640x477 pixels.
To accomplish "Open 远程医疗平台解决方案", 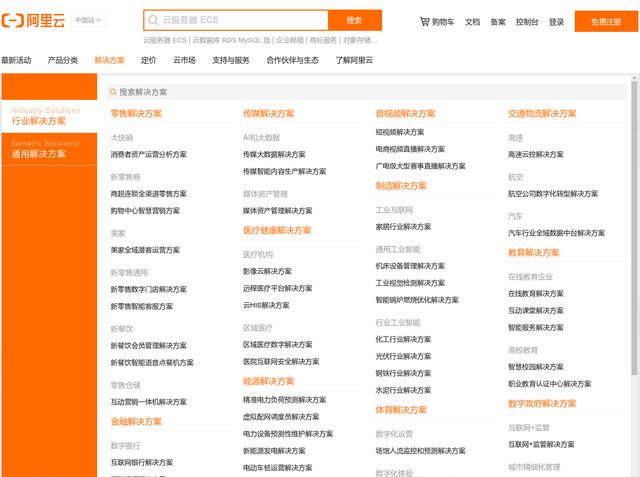I will pos(278,288).
